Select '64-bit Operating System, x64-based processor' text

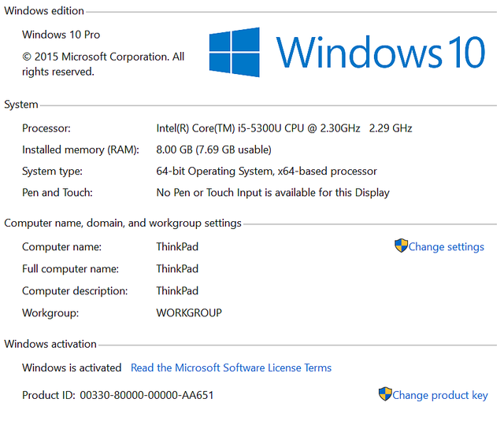[x=266, y=172]
